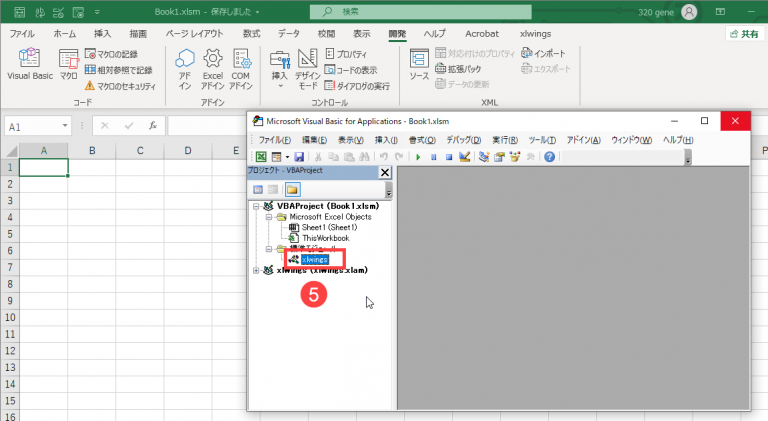Click コードの表示 (View Code)

(351, 70)
